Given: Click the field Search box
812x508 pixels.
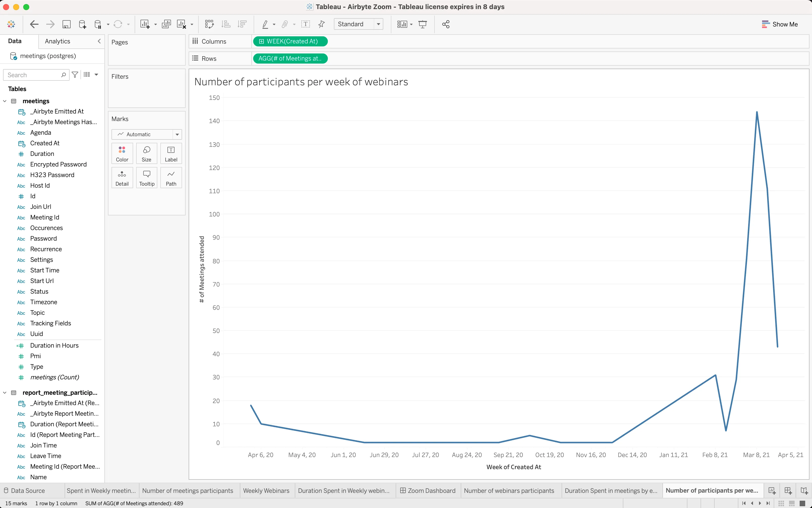Looking at the screenshot, I should pos(34,75).
